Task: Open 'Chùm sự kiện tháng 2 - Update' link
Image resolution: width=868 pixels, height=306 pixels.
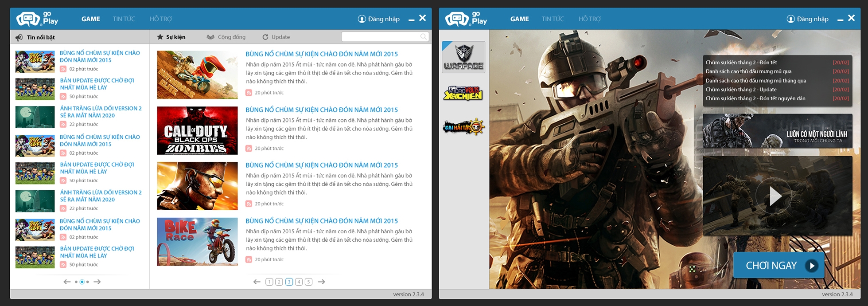Action: (x=741, y=90)
